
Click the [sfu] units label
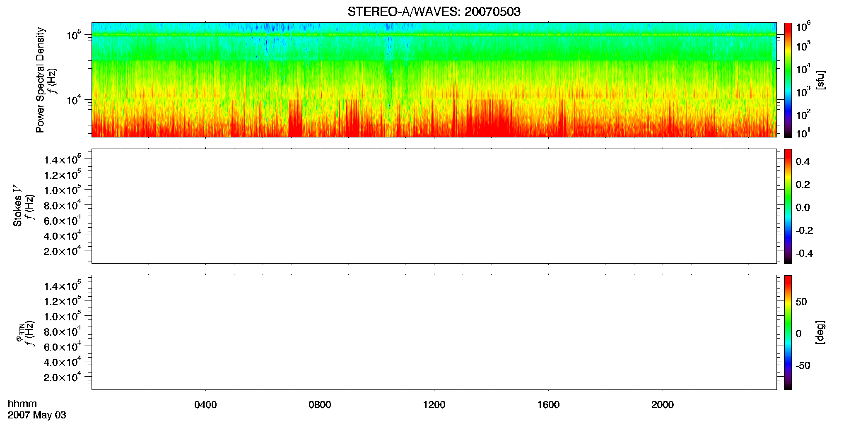point(820,80)
